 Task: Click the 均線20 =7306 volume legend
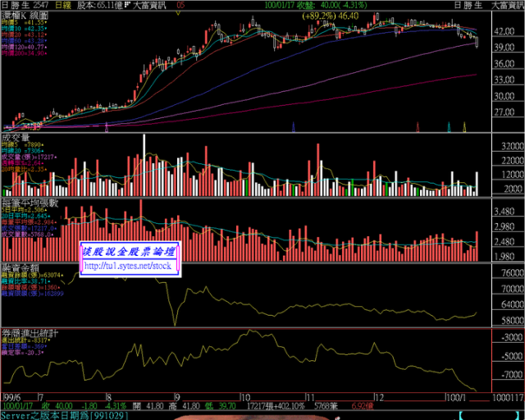pyautogui.click(x=22, y=151)
